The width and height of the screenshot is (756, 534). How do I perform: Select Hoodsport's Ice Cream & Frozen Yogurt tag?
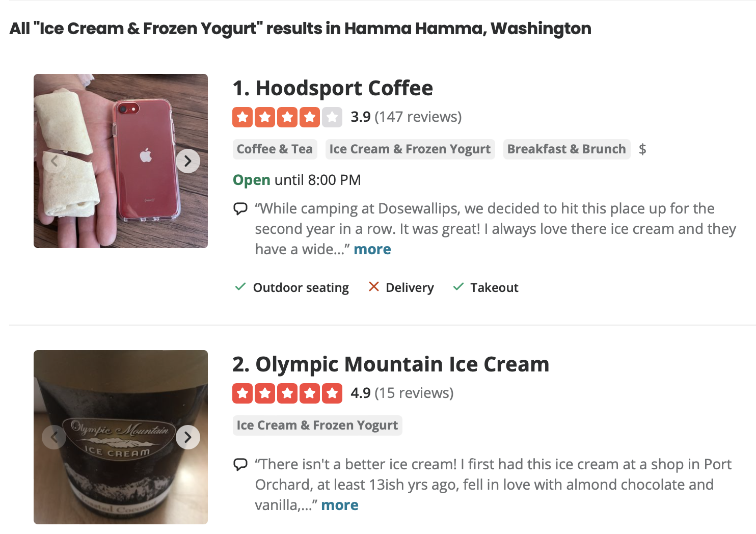pyautogui.click(x=410, y=149)
